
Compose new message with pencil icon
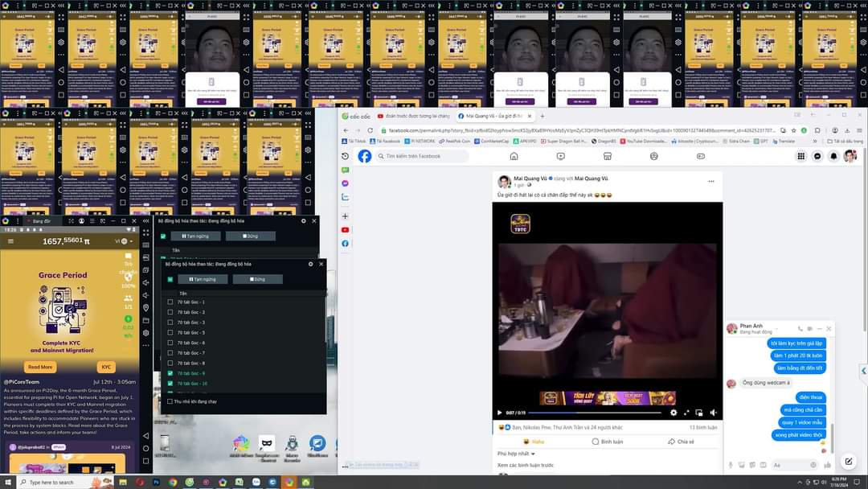[849, 461]
